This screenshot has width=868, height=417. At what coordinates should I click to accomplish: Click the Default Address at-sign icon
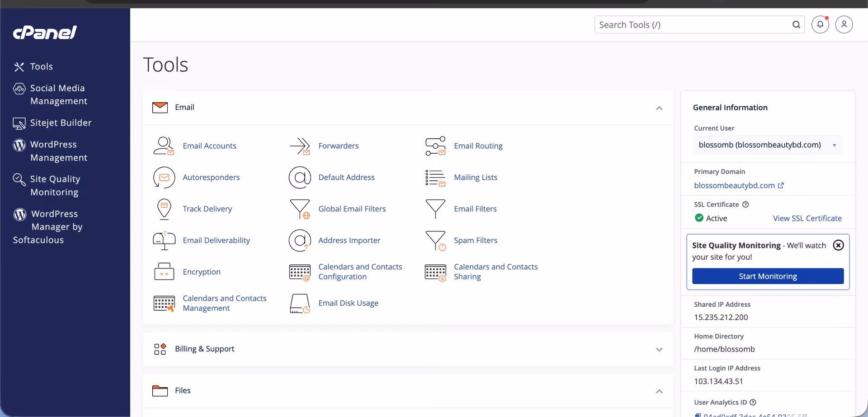pyautogui.click(x=300, y=178)
